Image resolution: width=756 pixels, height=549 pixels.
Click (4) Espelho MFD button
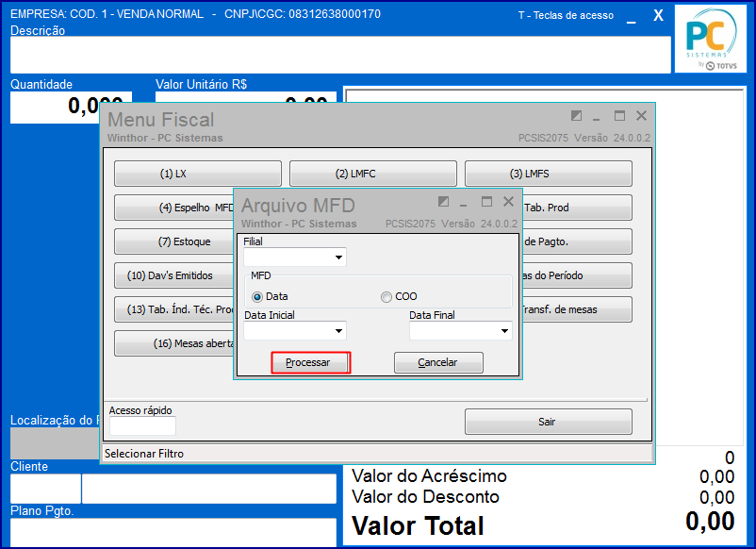174,208
